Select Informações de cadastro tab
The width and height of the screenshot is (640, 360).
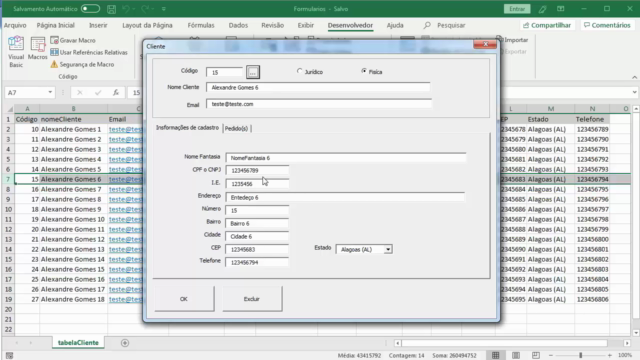click(x=187, y=128)
